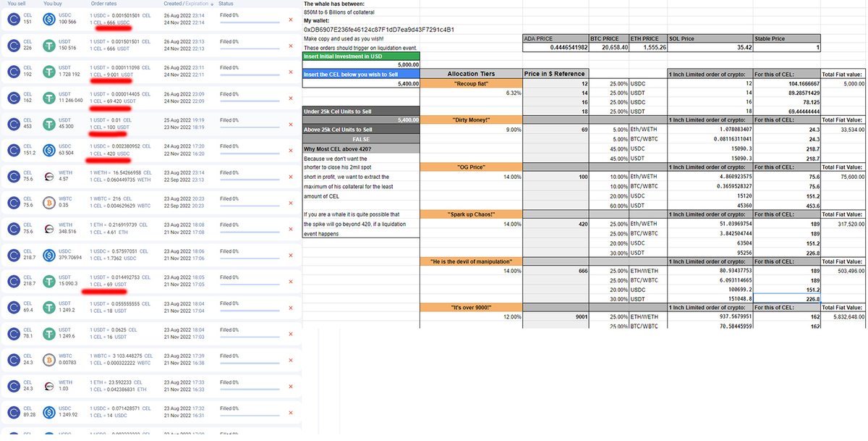Click the fill progress bar in the 1 249.92 USDC row
868x441 pixels.
coord(250,417)
